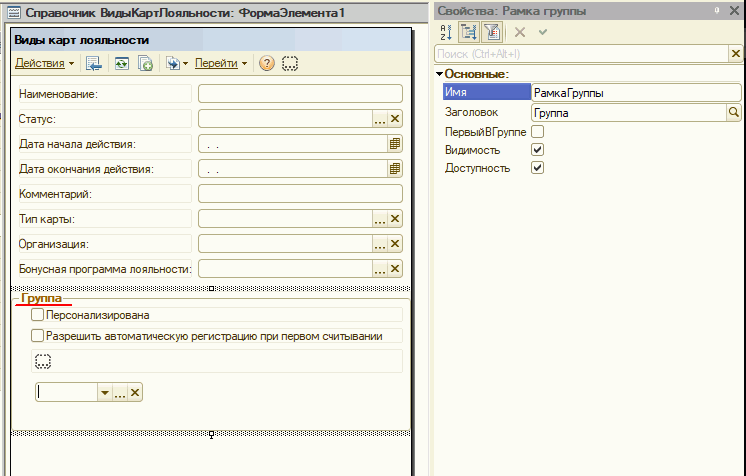Viewport: 746px width, 476px height.
Task: Select the Имя property row
Action: 487,92
